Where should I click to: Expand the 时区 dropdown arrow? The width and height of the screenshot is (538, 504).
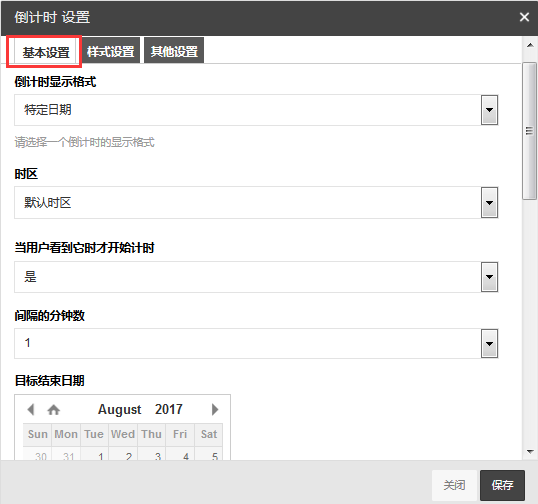click(x=489, y=203)
